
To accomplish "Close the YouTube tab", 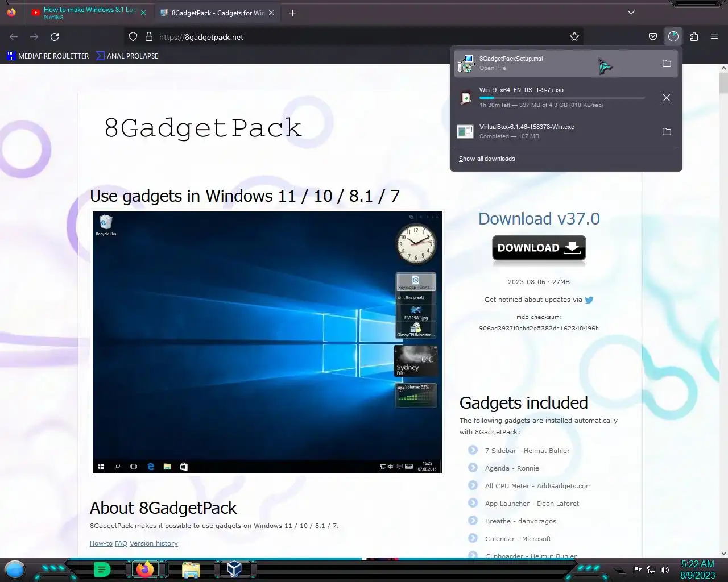I will (x=143, y=13).
